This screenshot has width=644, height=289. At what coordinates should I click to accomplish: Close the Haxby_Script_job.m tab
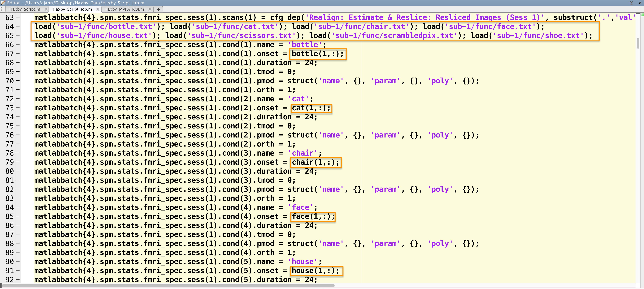[x=98, y=9]
